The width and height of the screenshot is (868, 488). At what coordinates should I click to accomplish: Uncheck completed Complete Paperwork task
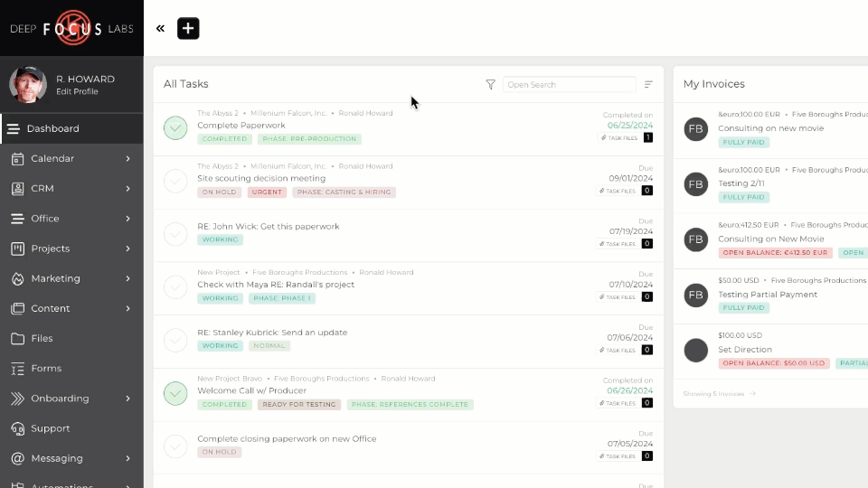pyautogui.click(x=175, y=128)
